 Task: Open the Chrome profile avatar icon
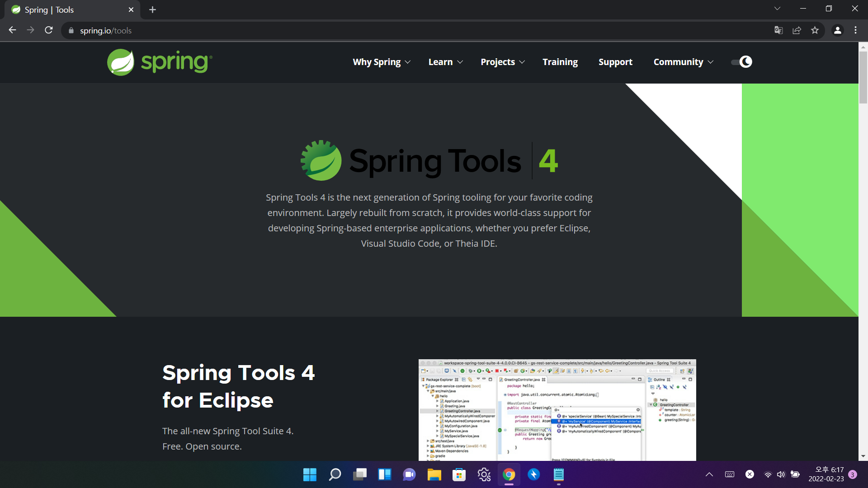[837, 30]
